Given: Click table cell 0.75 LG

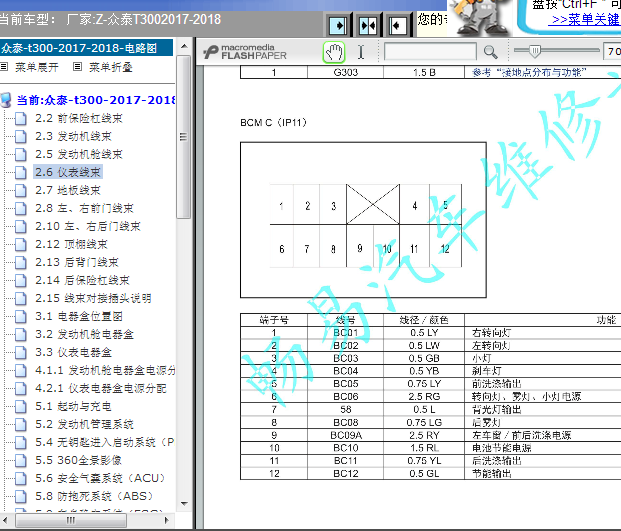Looking at the screenshot, I should pyautogui.click(x=424, y=423).
